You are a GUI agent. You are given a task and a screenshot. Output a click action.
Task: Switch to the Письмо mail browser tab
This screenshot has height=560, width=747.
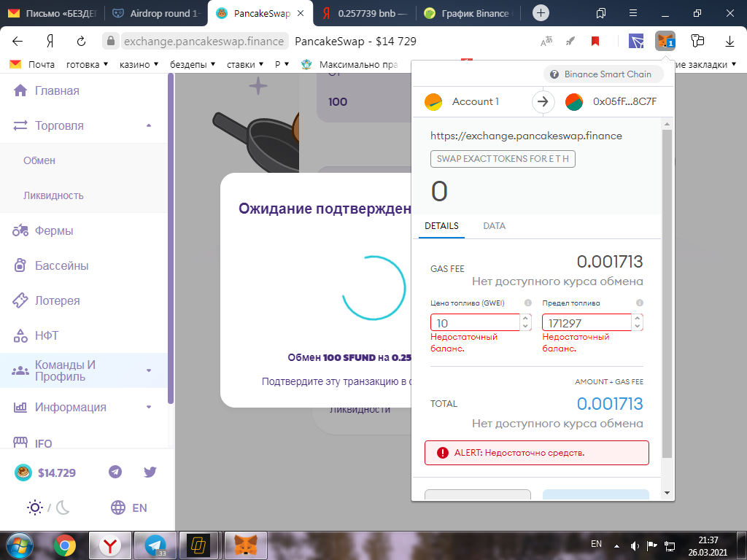pyautogui.click(x=53, y=13)
